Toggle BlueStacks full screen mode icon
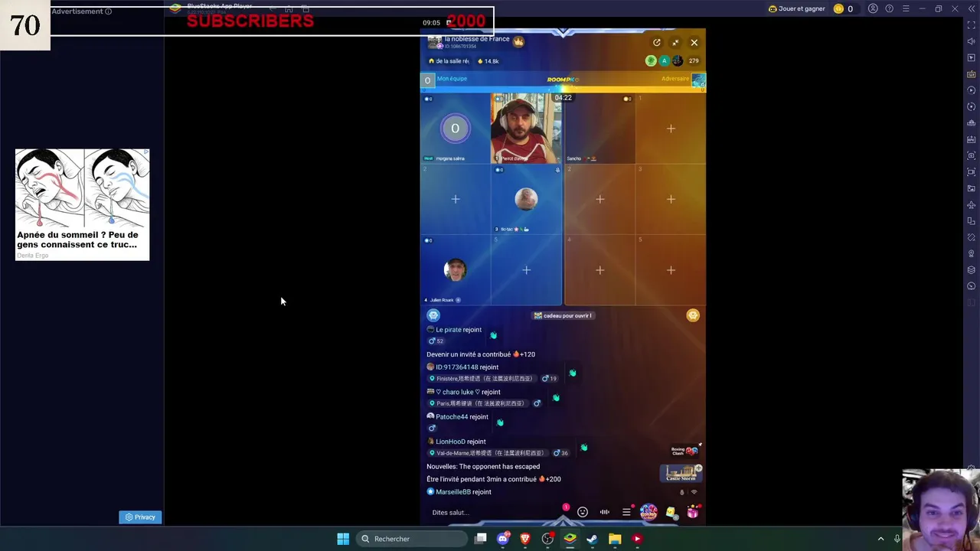 (972, 25)
